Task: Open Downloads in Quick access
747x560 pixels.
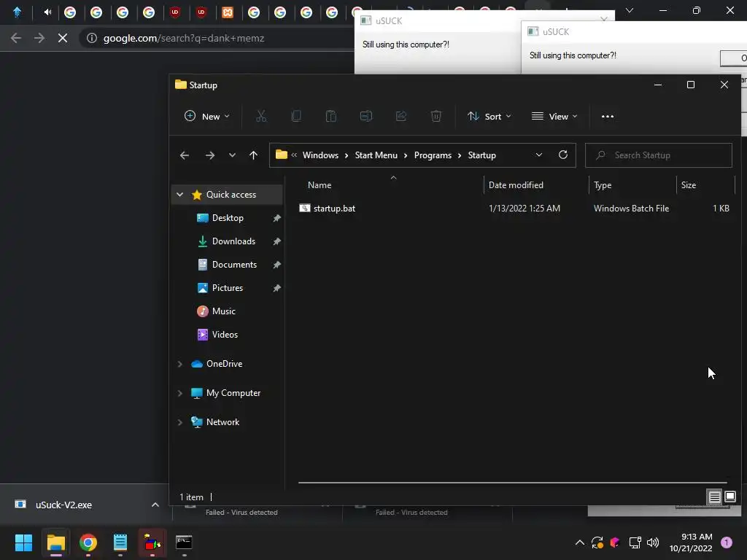Action: (x=233, y=241)
